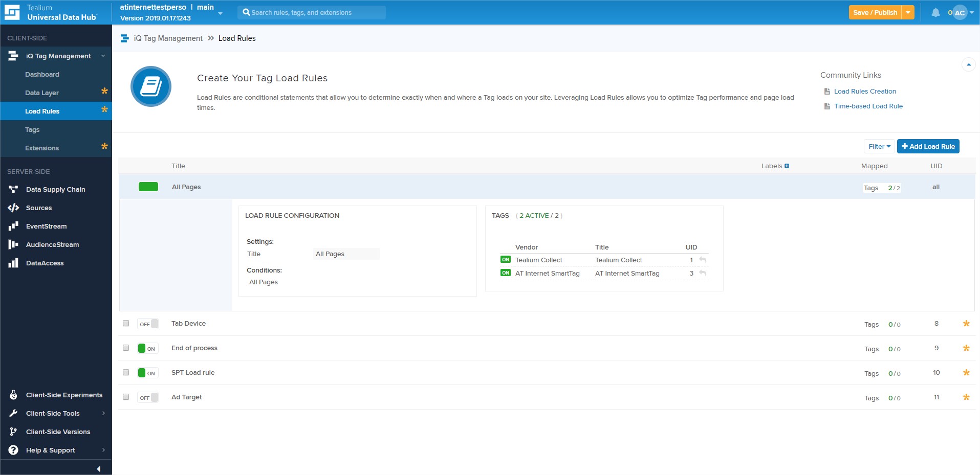
Task: Collapse the left sidebar with arrow
Action: point(98,469)
